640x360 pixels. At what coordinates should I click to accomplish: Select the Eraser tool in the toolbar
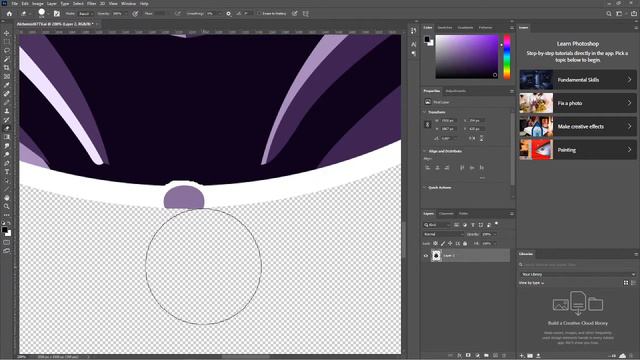point(7,128)
